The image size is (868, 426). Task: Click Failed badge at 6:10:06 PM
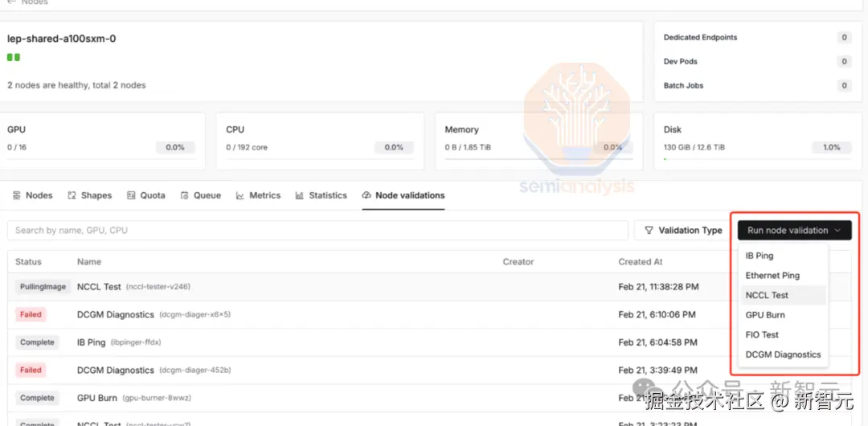pyautogui.click(x=31, y=314)
